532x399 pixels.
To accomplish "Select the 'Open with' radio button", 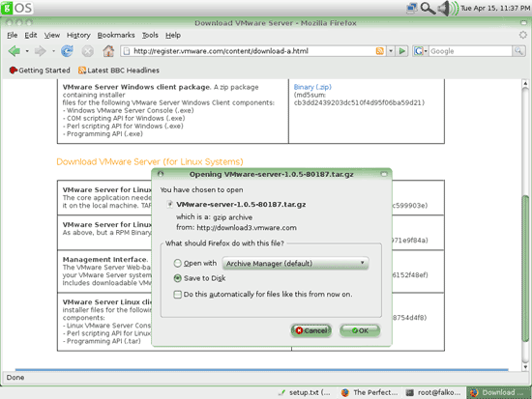I will tap(177, 263).
